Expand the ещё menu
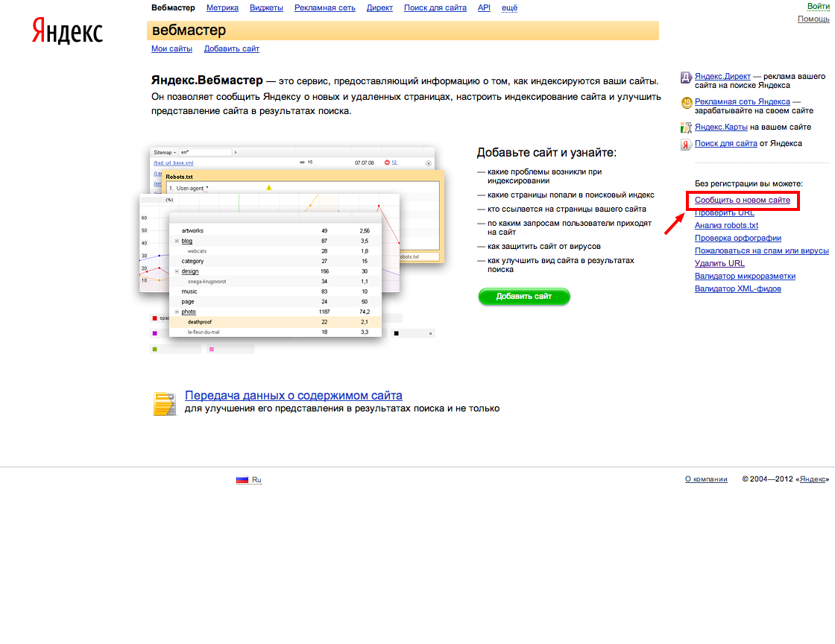The width and height of the screenshot is (835, 644). click(510, 8)
